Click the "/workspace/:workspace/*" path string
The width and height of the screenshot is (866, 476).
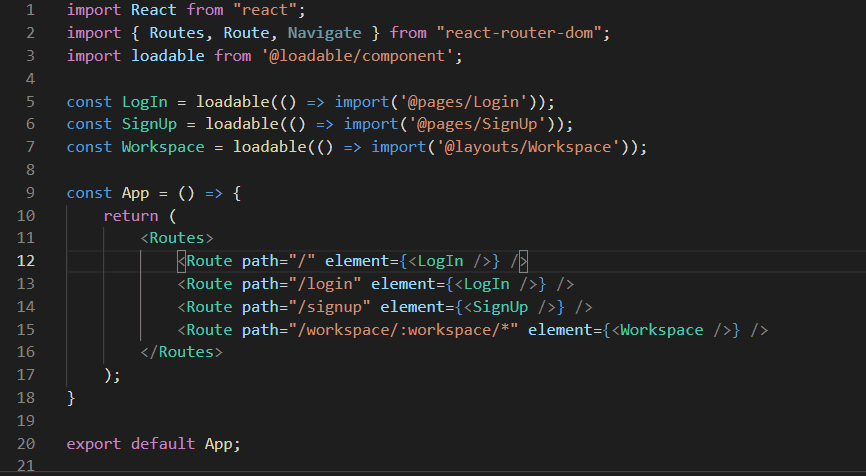pos(403,330)
